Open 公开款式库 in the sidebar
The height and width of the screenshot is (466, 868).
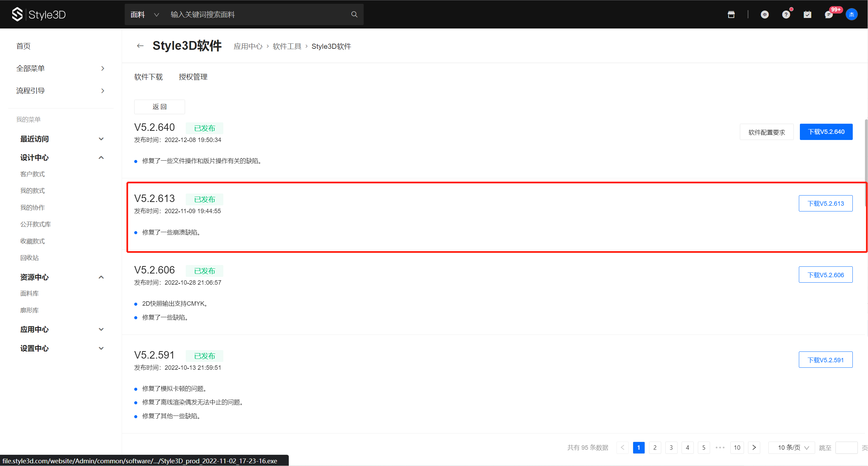(x=36, y=224)
